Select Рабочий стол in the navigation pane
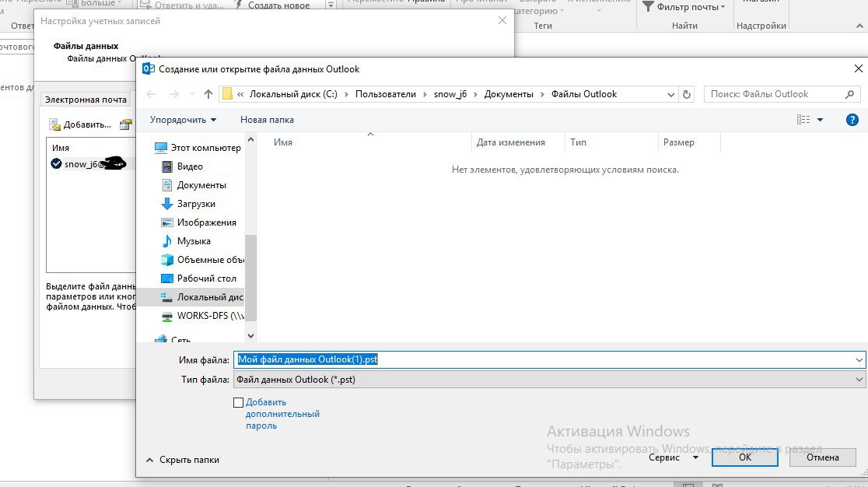Screen dimensions: 868x487 coord(206,279)
